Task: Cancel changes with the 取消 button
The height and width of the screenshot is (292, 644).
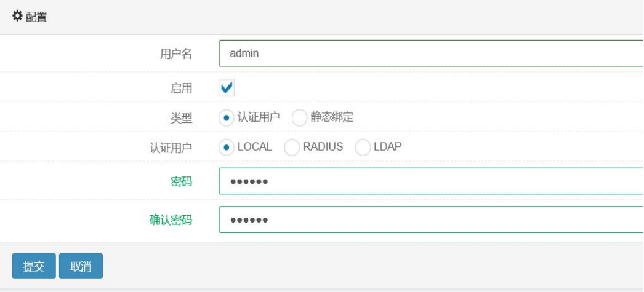Action: 81,266
